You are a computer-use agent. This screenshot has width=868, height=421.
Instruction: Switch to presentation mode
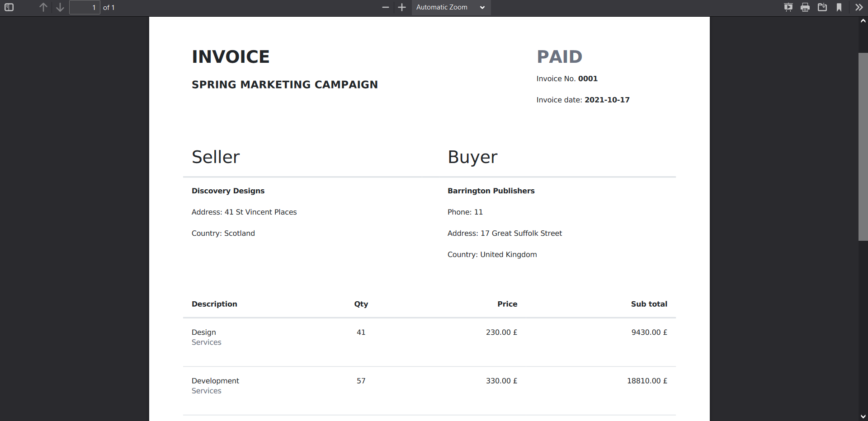coord(788,7)
